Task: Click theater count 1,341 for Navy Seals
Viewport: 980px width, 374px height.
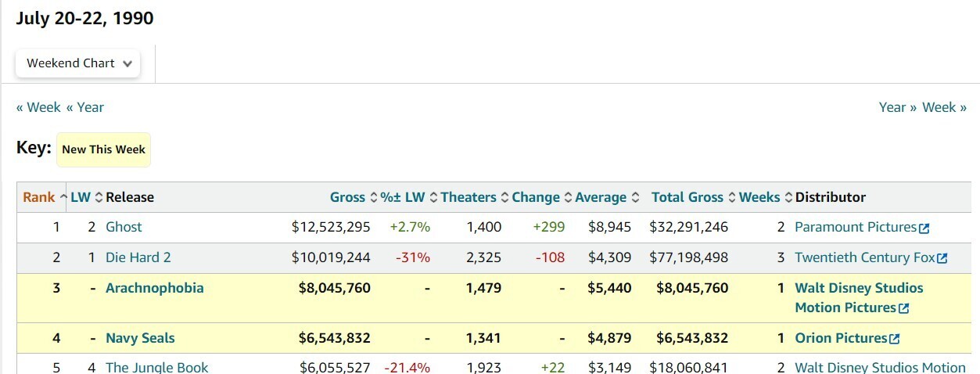Action: [484, 338]
